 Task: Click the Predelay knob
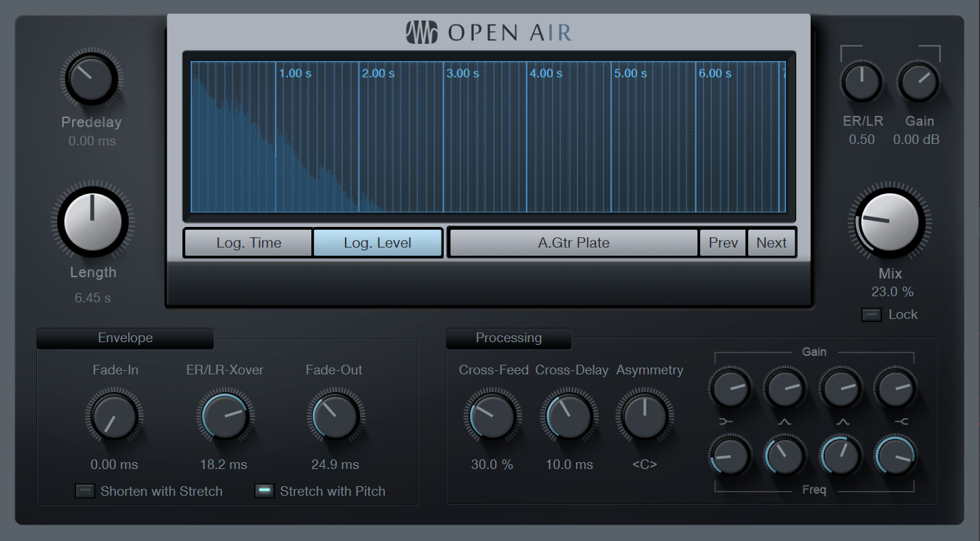click(x=91, y=79)
